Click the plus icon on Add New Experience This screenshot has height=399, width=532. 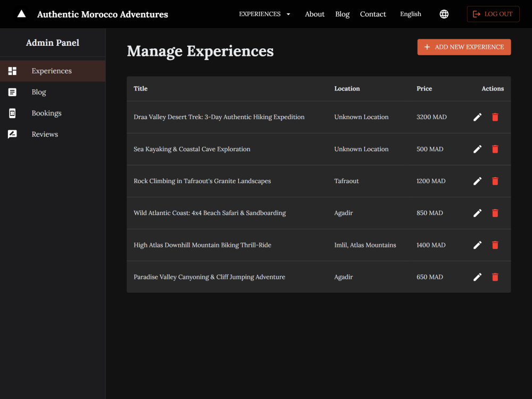coord(427,47)
